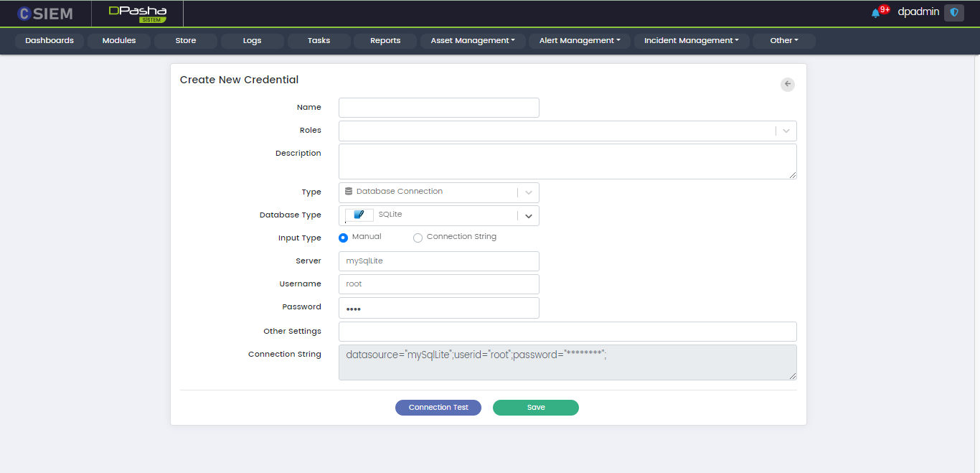This screenshot has height=473, width=980.
Task: Expand the Roles dropdown
Action: (x=786, y=131)
